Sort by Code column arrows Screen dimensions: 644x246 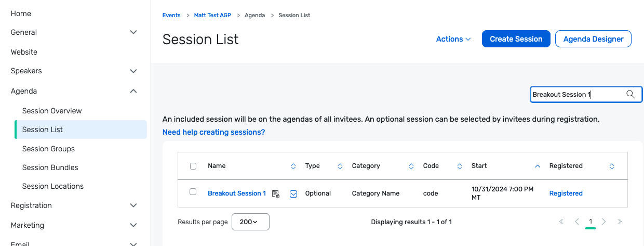click(x=460, y=166)
